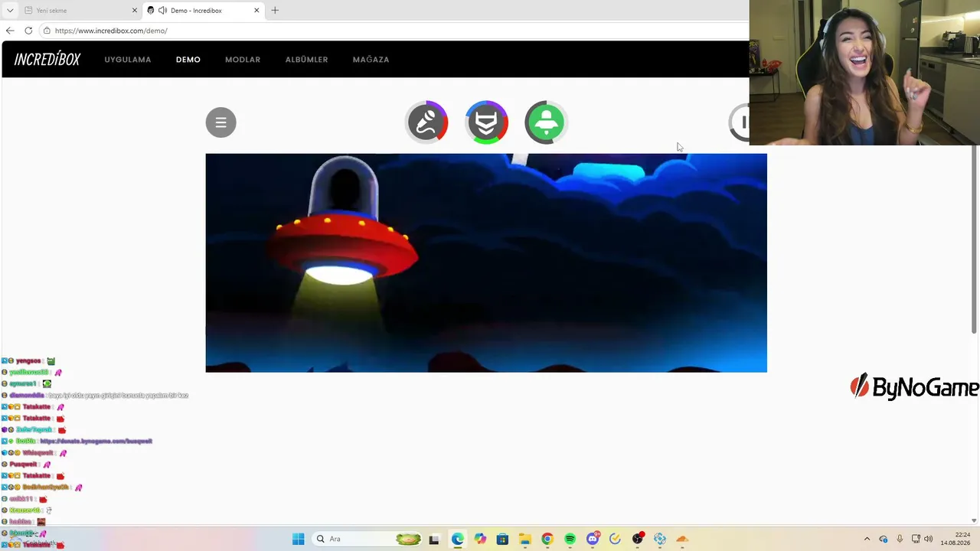Select the DEMO menu item

tap(188, 60)
